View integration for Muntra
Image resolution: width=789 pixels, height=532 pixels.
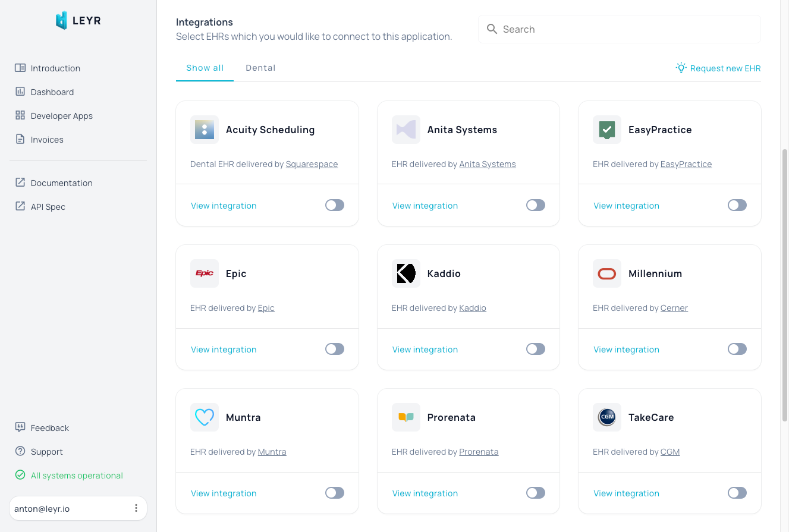point(224,493)
